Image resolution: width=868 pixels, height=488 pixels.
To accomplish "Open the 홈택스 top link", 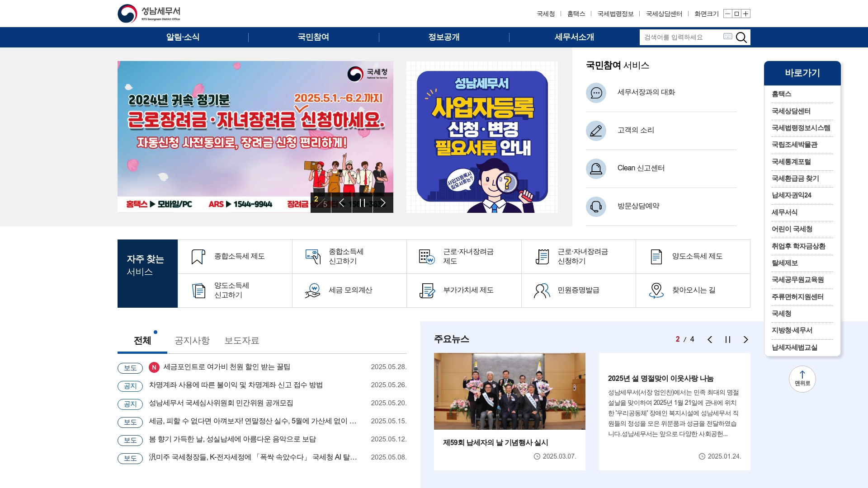I will (576, 14).
